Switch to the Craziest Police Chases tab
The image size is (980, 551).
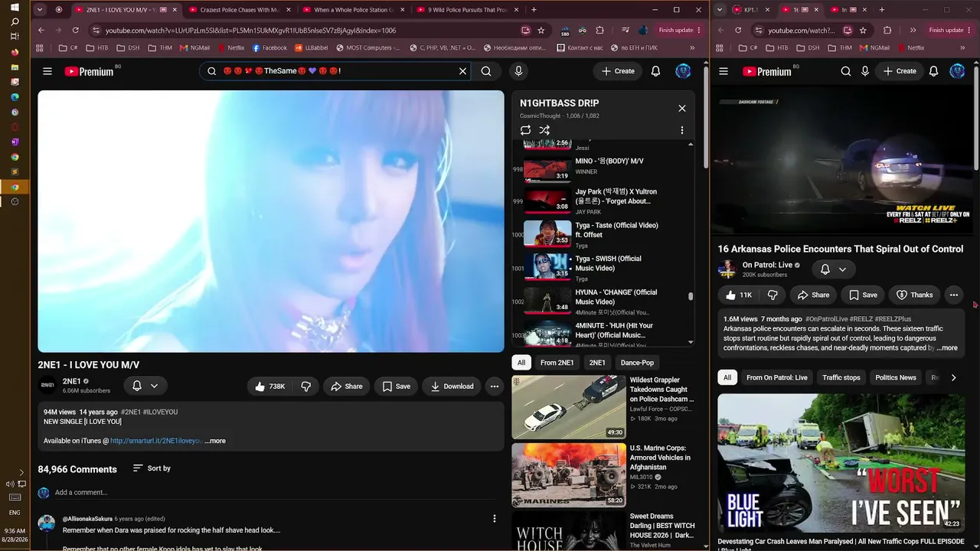[239, 10]
